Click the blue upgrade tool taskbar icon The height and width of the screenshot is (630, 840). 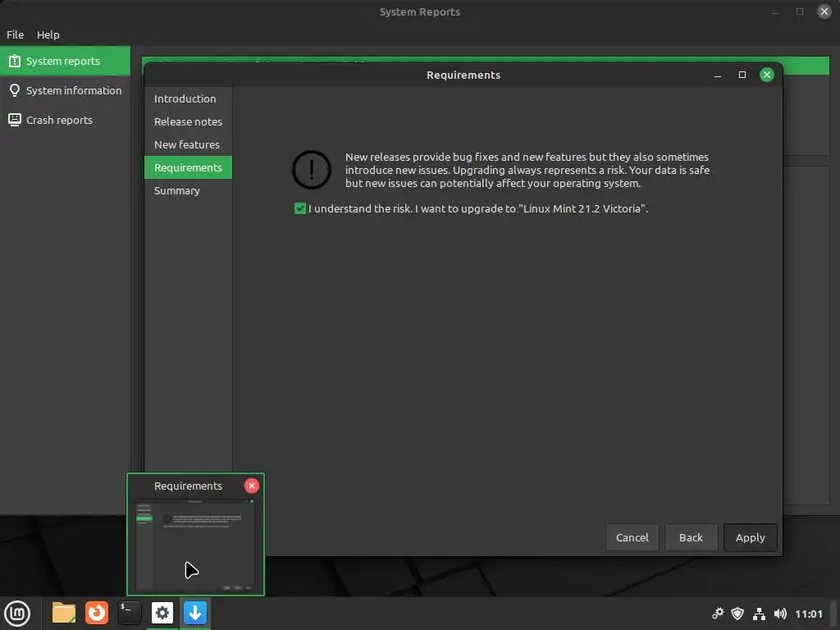point(195,613)
